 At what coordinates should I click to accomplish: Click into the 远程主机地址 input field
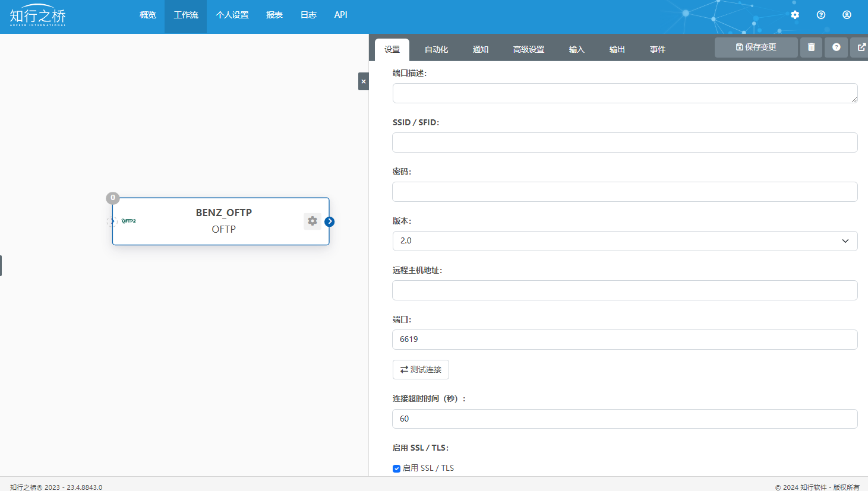[624, 290]
